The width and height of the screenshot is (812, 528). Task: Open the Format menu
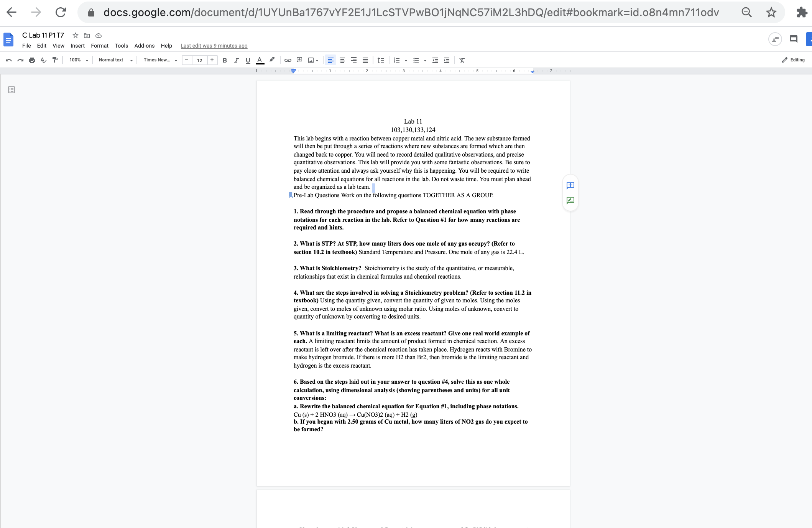(100, 46)
